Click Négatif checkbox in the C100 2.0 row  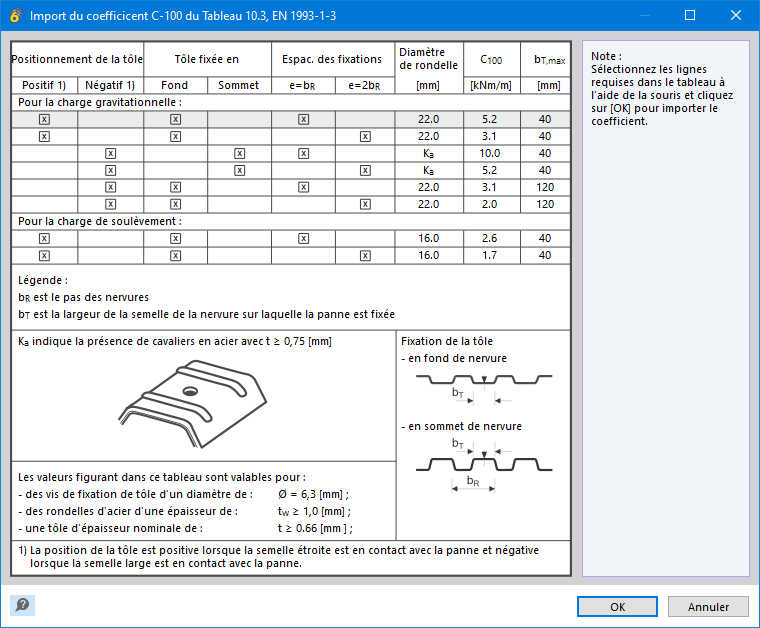[x=111, y=204]
